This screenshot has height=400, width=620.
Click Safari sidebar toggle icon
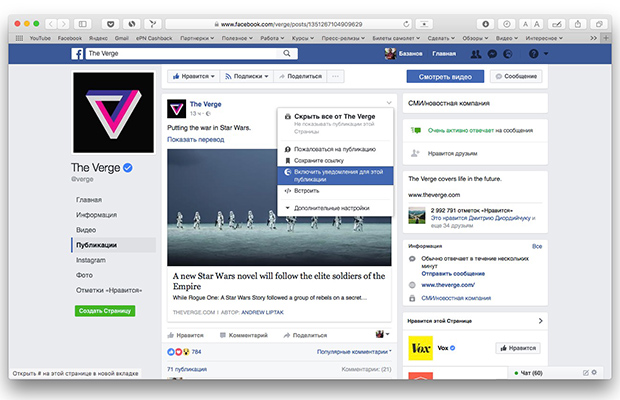pyautogui.click(x=83, y=24)
